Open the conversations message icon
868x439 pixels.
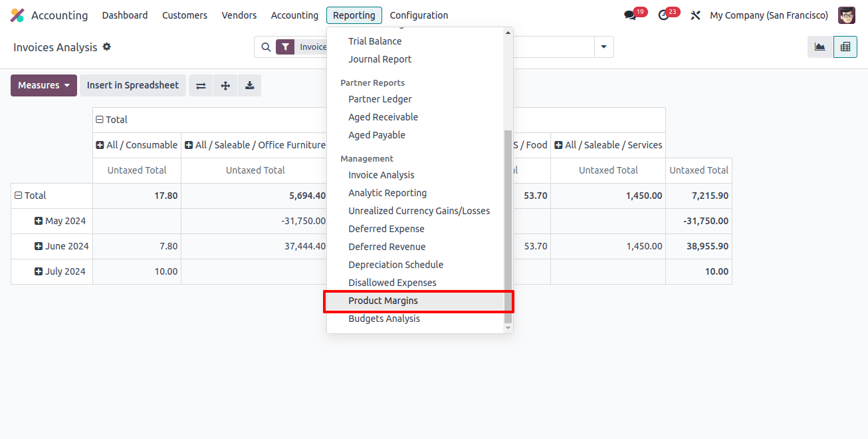pyautogui.click(x=630, y=15)
